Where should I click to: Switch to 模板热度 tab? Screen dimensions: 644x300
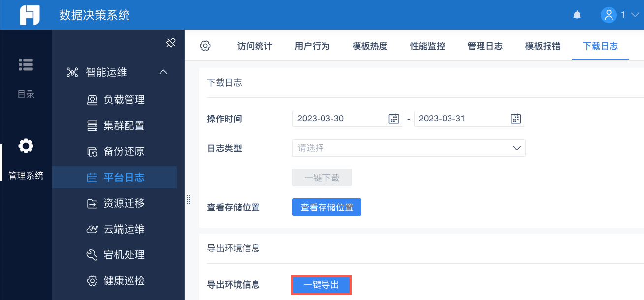click(x=370, y=46)
